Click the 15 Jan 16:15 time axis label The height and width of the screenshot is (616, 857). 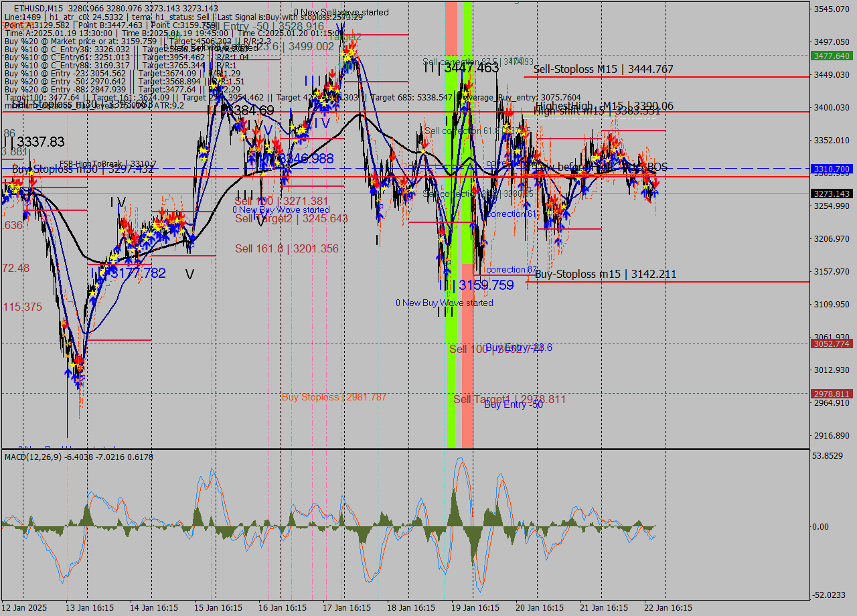pyautogui.click(x=218, y=608)
